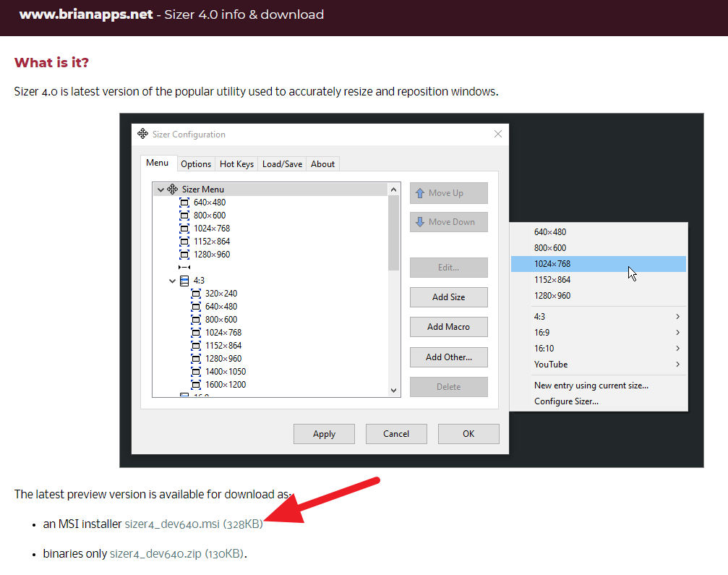728x575 pixels.
Task: Click the tree list scrollbar thumb
Action: 394,233
